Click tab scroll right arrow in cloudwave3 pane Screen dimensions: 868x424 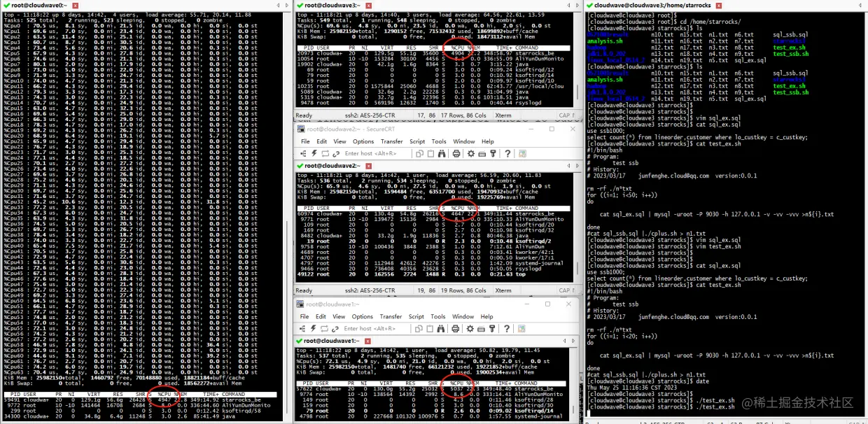(x=577, y=5)
